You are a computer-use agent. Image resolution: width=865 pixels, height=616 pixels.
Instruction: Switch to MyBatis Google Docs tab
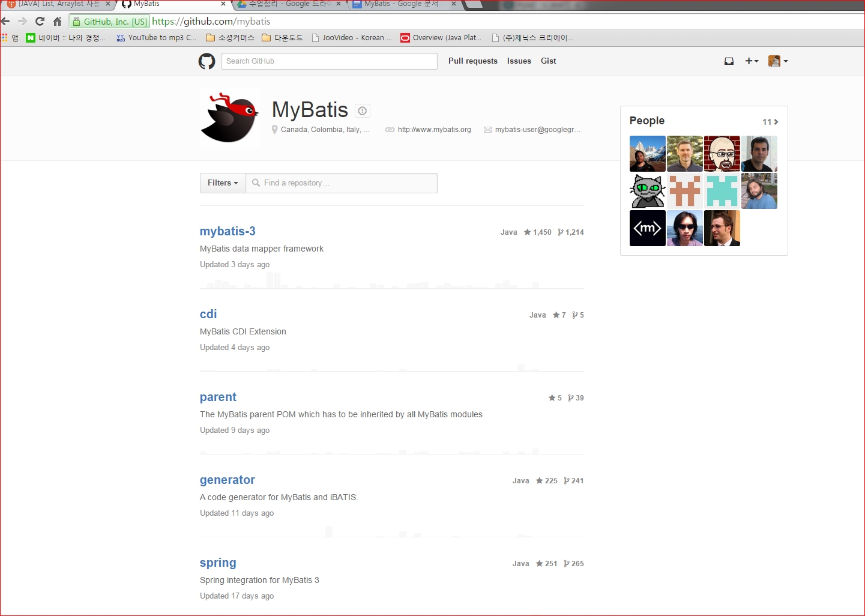point(405,4)
